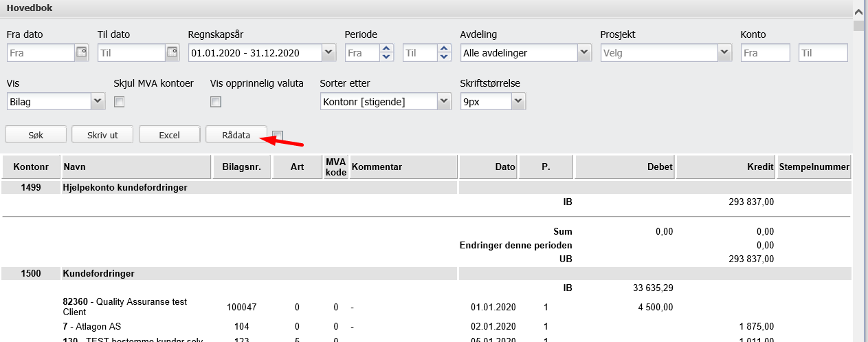Screen dimensions: 868x342
Task: Tick the Skjul MVA kontoer checkbox
Action: coord(119,102)
